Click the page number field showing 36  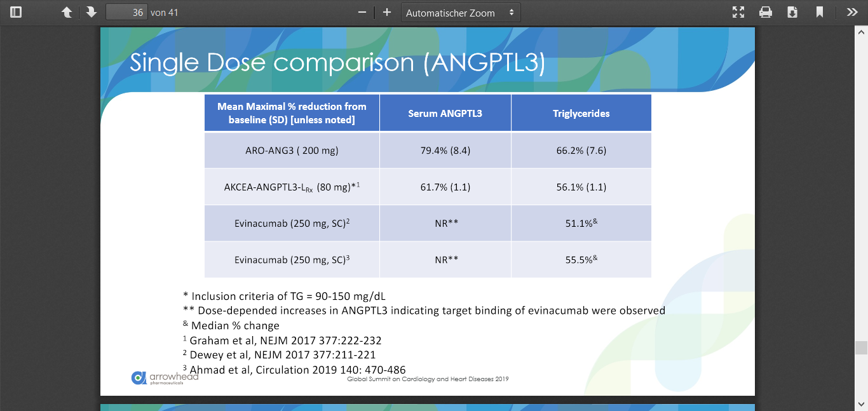coord(126,12)
